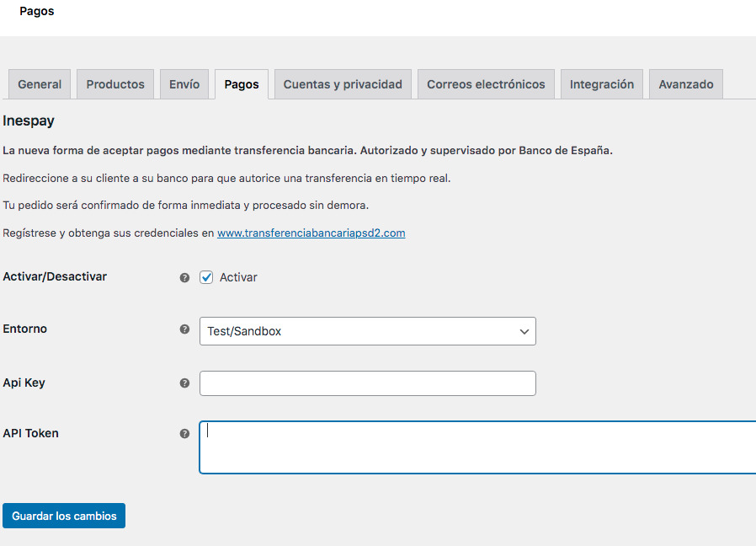Screen dimensions: 756x546
Task: Open Cuentas y privacidad tab
Action: point(343,84)
